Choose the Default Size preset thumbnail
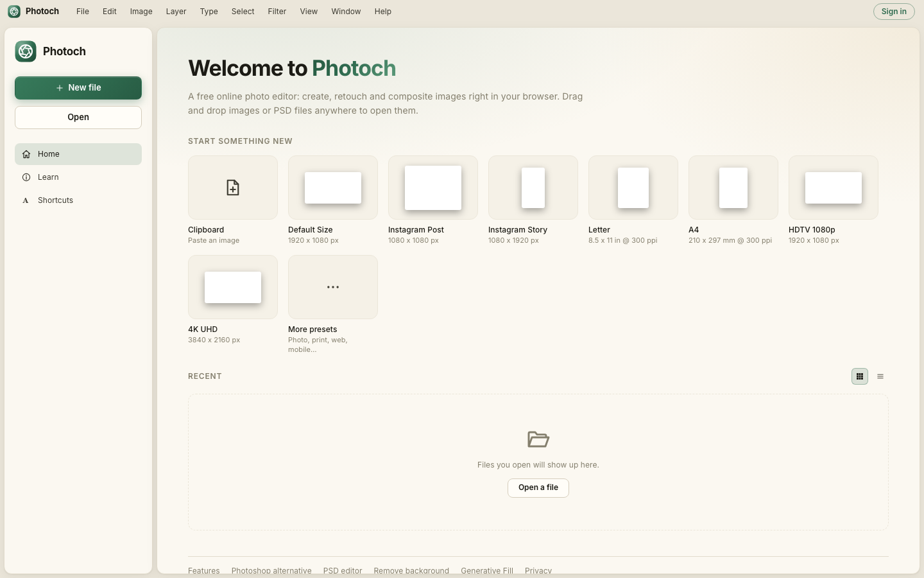Viewport: 924px width, 578px height. pyautogui.click(x=333, y=188)
